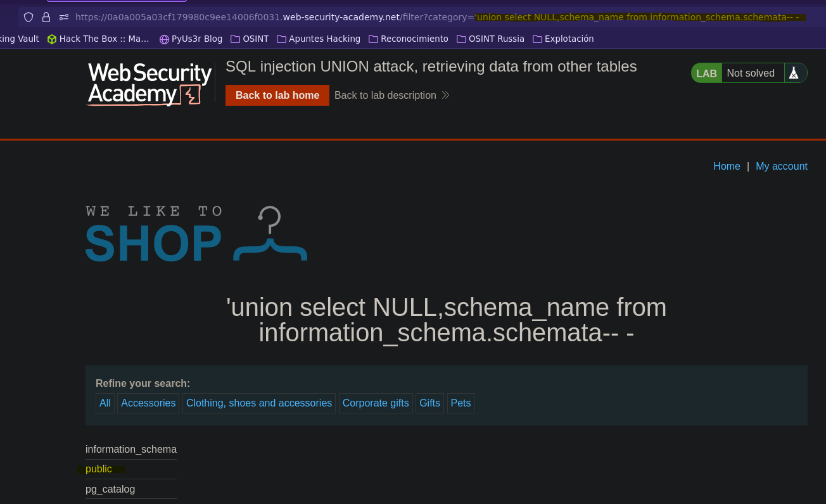Open Hack The Box bookmark
This screenshot has height=504, width=826.
pos(98,39)
